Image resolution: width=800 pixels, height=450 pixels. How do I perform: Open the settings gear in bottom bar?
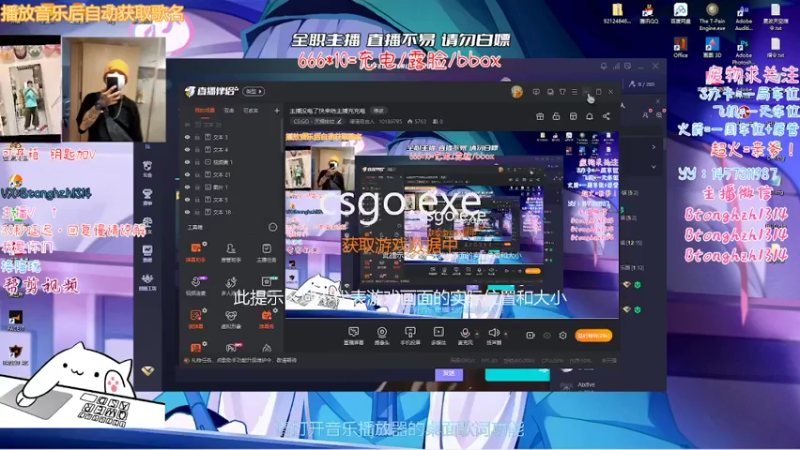pyautogui.click(x=563, y=335)
